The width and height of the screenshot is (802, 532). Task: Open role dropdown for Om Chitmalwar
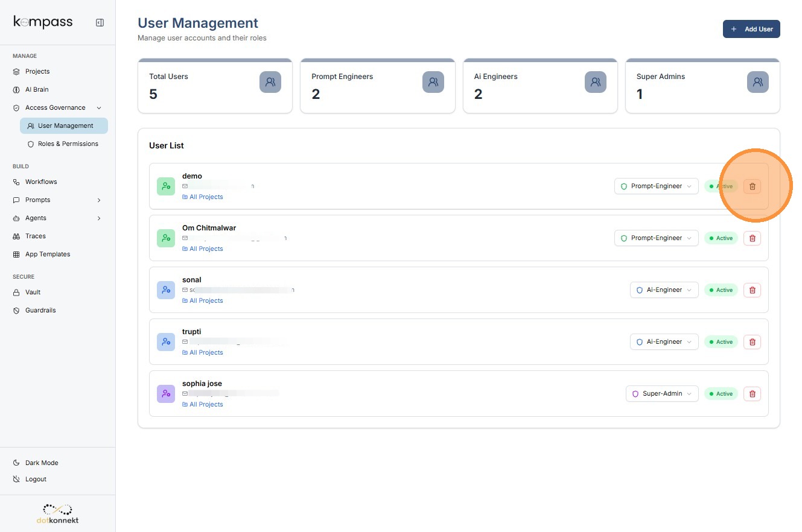[x=657, y=238]
